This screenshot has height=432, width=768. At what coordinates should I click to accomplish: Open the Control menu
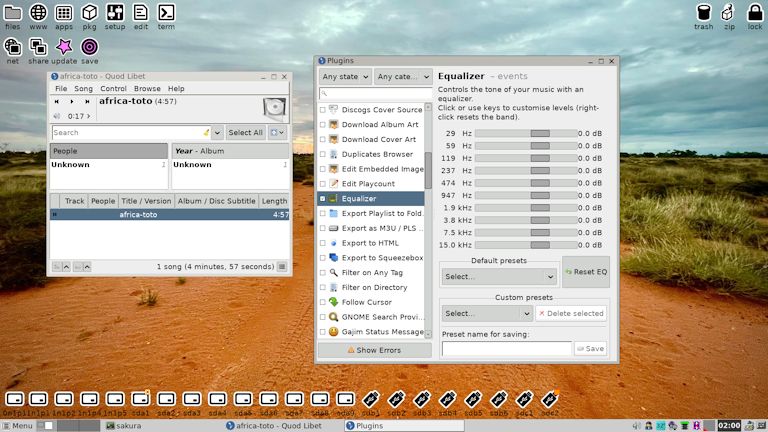tap(113, 89)
